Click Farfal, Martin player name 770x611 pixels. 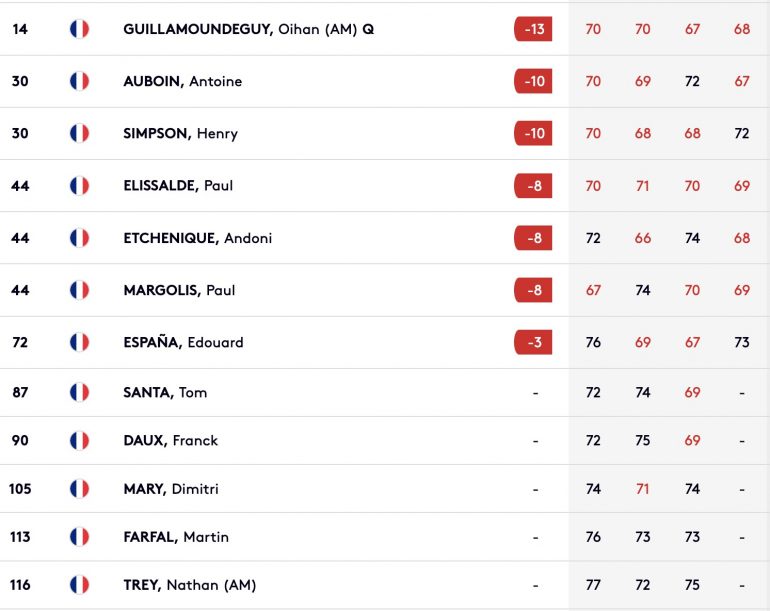tap(176, 537)
